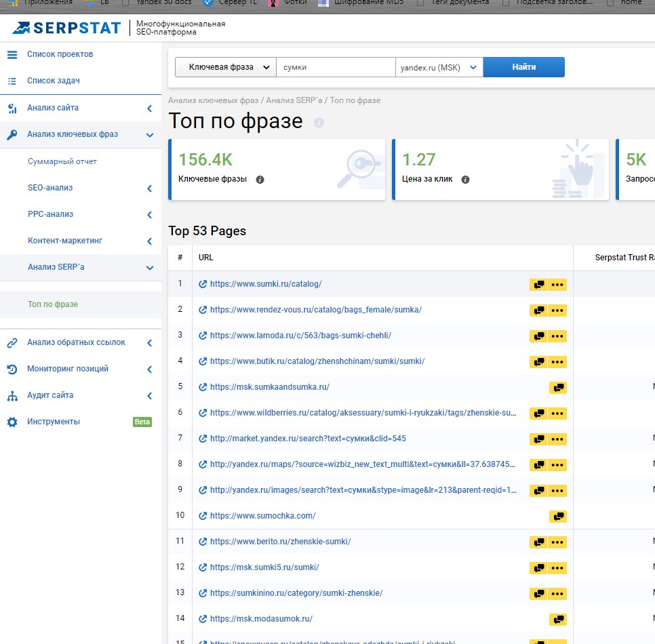Open https://www.sumki.ru/catalog/ link
The height and width of the screenshot is (644, 655).
point(266,284)
